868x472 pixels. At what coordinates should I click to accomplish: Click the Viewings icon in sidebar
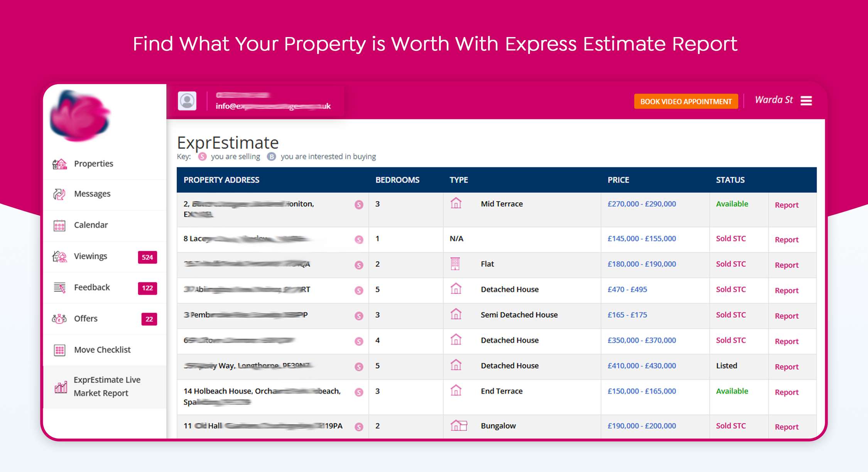coord(59,256)
